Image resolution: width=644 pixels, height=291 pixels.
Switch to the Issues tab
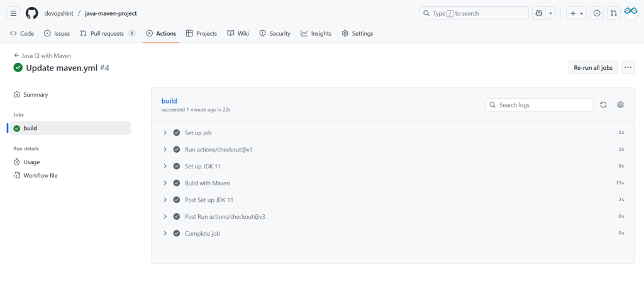pos(57,34)
